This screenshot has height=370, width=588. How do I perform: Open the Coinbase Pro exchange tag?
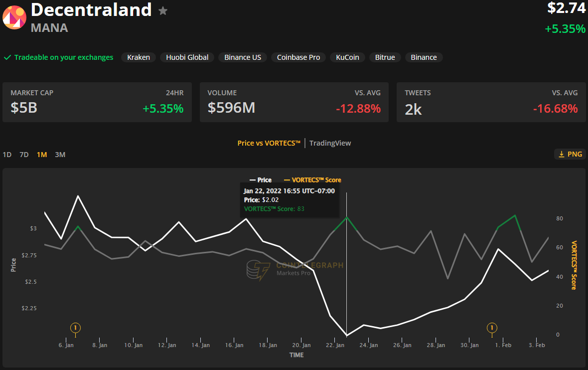coord(298,57)
